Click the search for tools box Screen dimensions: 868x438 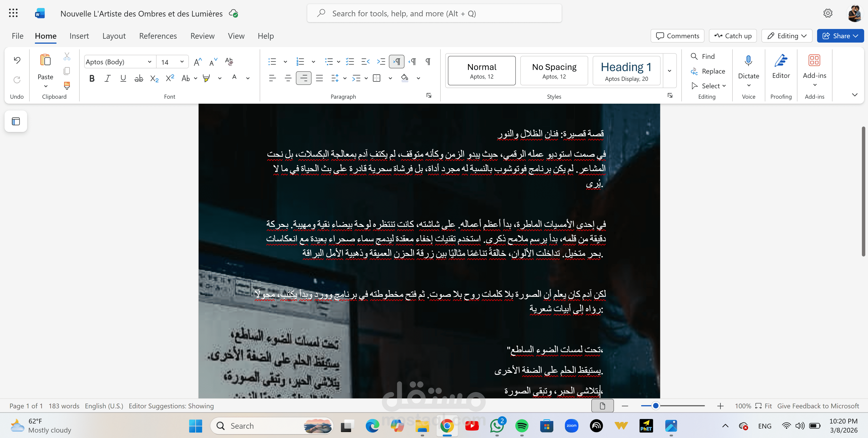434,14
